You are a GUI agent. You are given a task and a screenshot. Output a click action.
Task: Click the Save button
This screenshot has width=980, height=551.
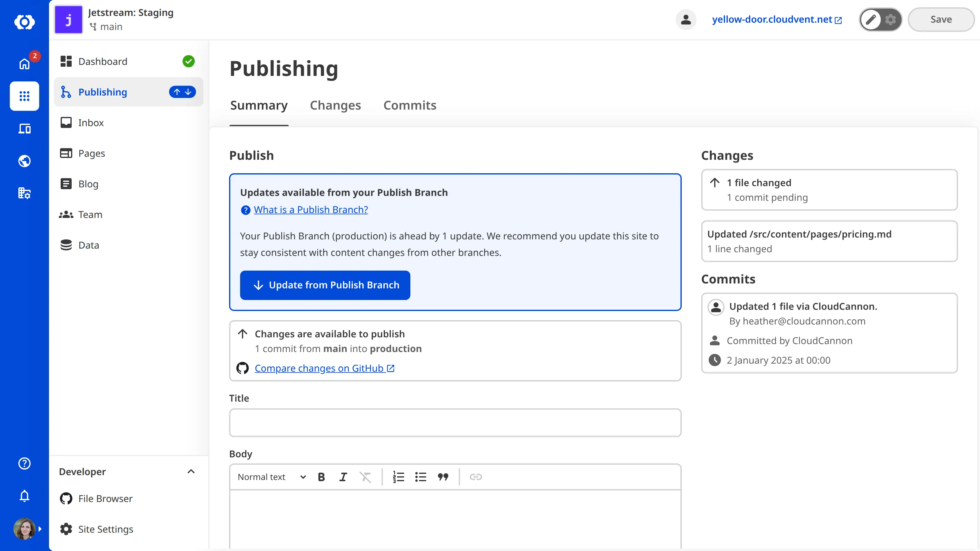(x=941, y=19)
